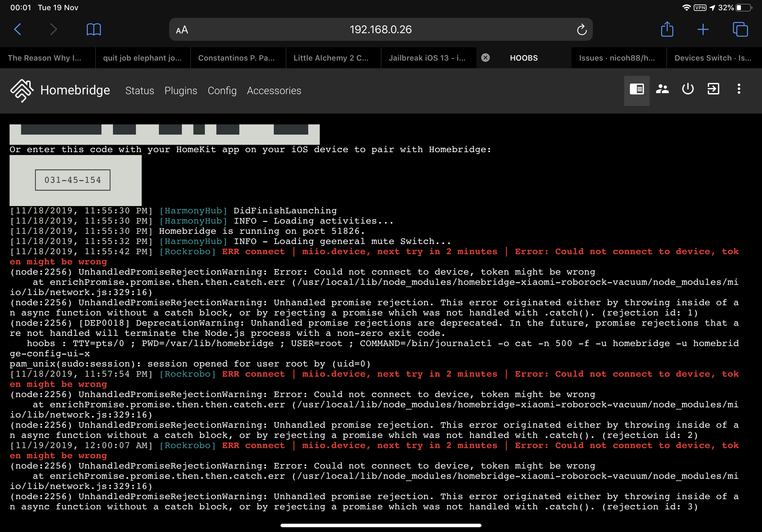The image size is (762, 532).
Task: Show all tabs overview icon
Action: [740, 30]
